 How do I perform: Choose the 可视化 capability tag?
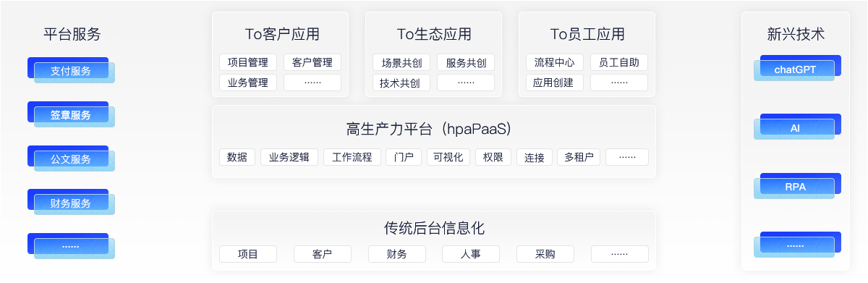point(448,157)
